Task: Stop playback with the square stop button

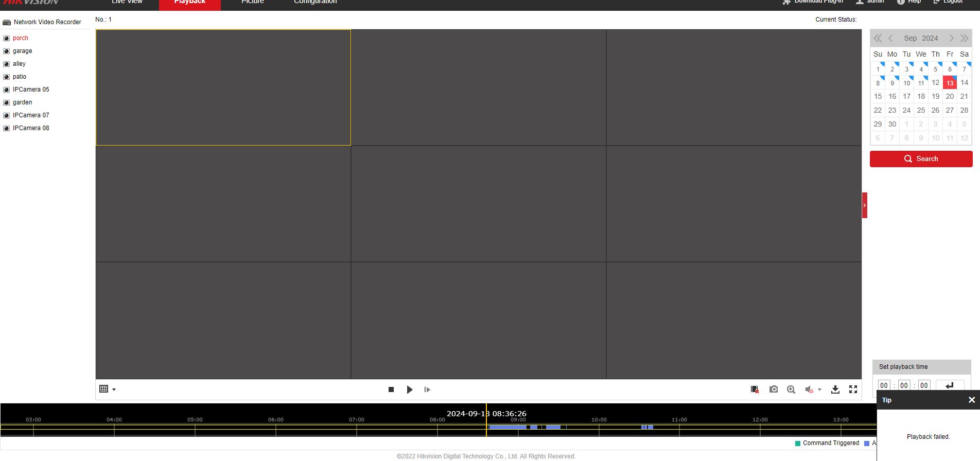Action: [391, 389]
